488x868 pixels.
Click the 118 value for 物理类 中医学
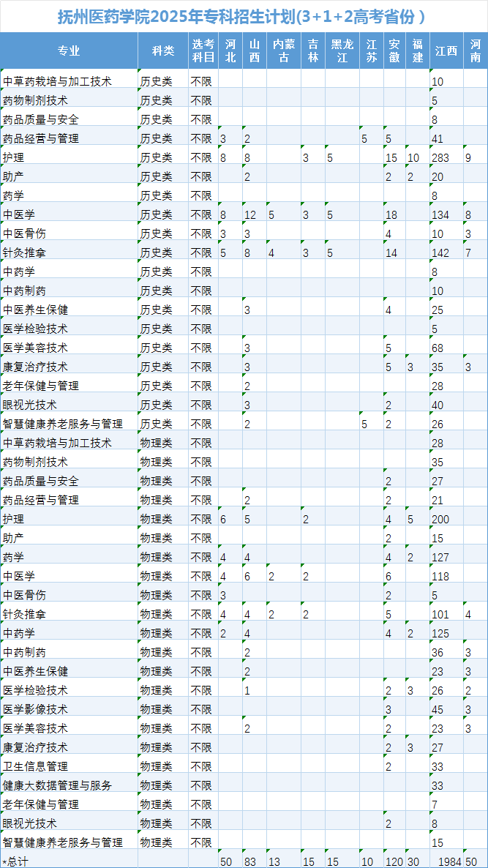pyautogui.click(x=440, y=577)
